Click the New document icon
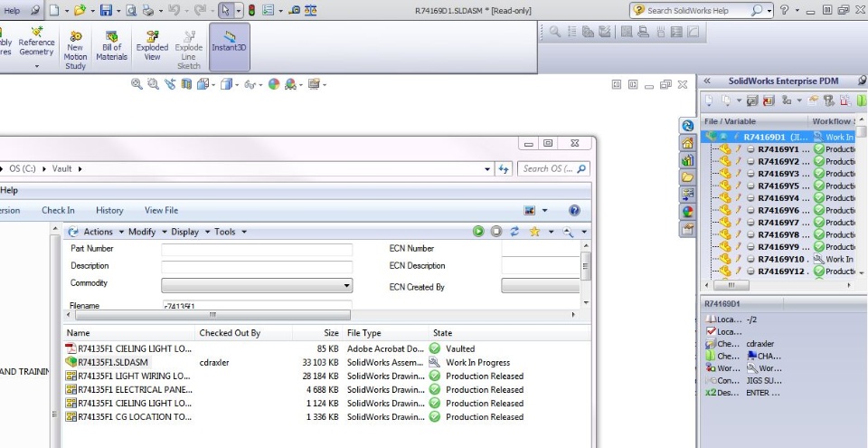868x448 pixels. click(x=53, y=10)
